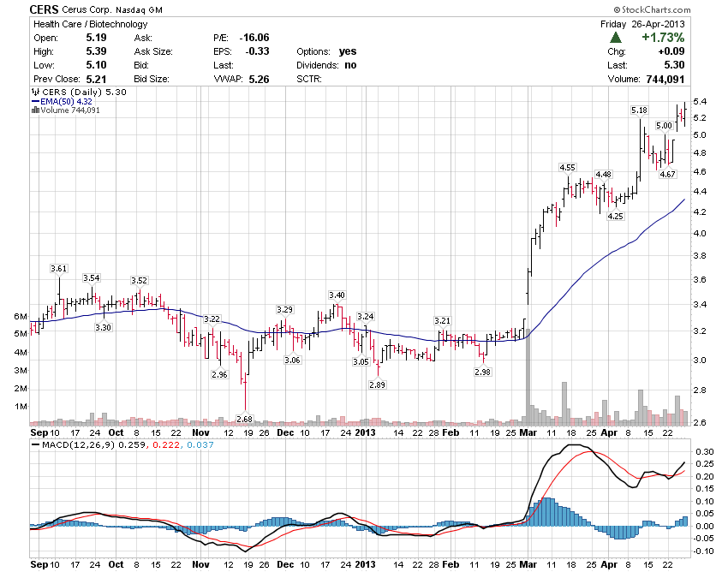Screen dimensions: 728x572
Task: Click the 2.96 price low label
Action: point(219,374)
